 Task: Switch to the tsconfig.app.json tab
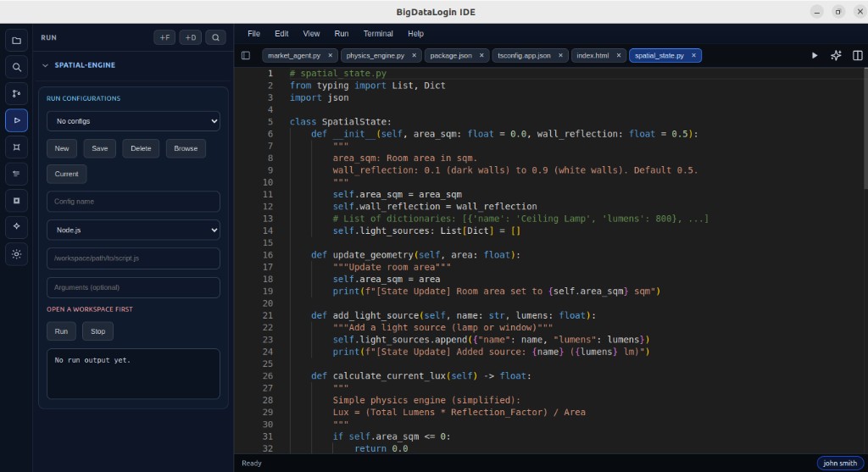(x=524, y=55)
